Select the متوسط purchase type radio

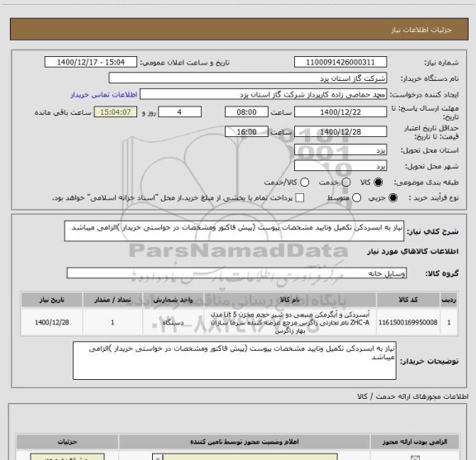pyautogui.click(x=356, y=198)
